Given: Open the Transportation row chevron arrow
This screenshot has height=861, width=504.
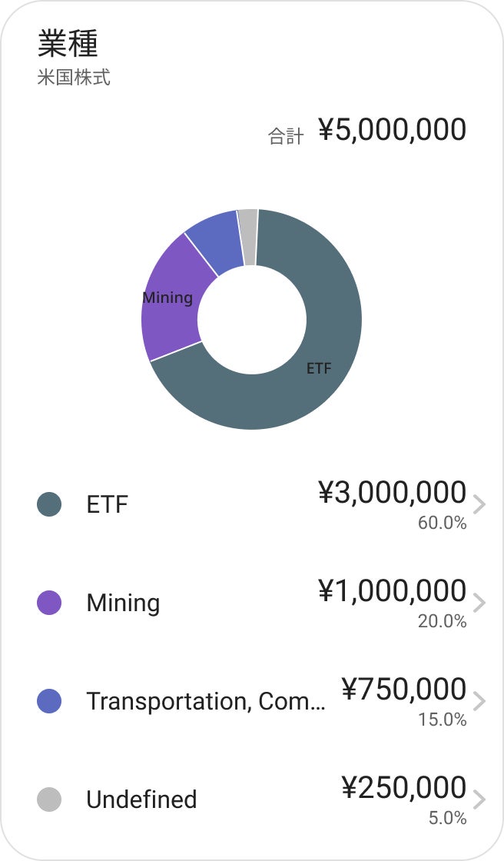Looking at the screenshot, I should 479,701.
